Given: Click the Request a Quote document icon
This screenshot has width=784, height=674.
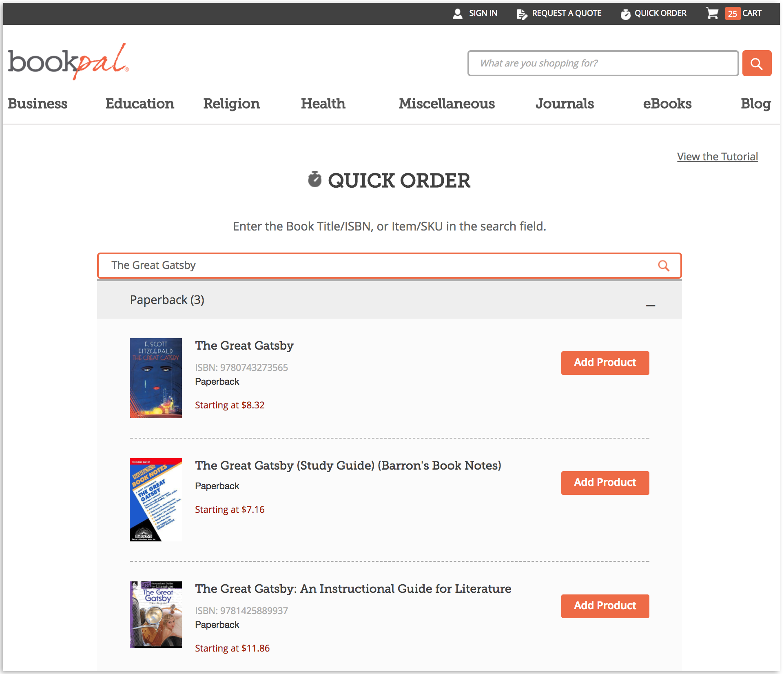Looking at the screenshot, I should point(521,14).
